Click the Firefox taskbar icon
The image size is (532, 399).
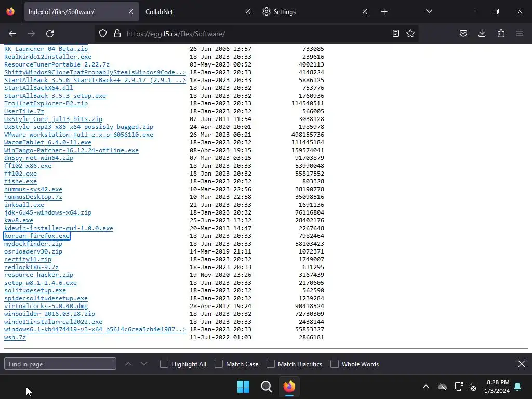pos(289,387)
